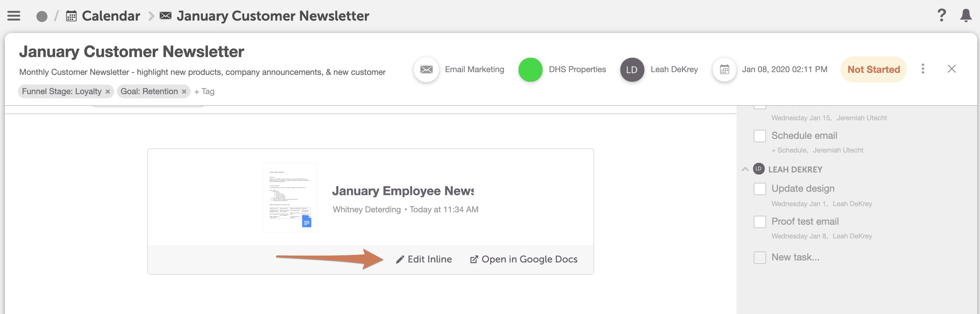Click the New task input field
This screenshot has height=314, width=980.
[x=795, y=257]
